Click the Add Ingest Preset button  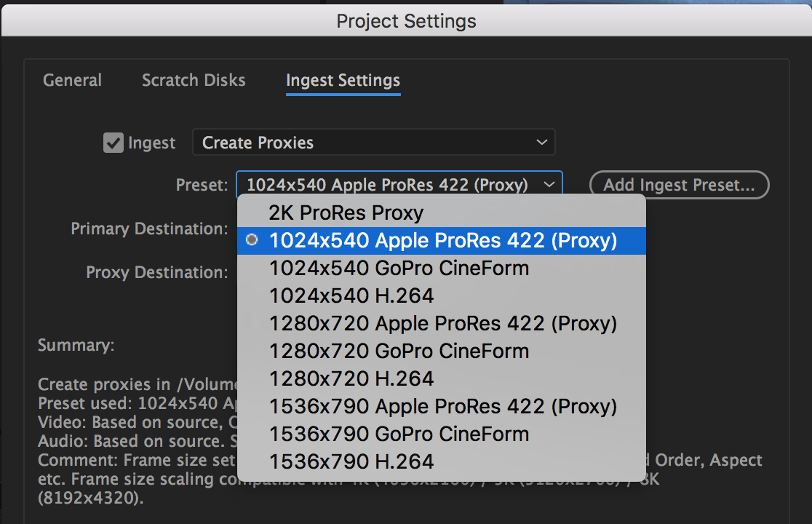click(x=679, y=185)
